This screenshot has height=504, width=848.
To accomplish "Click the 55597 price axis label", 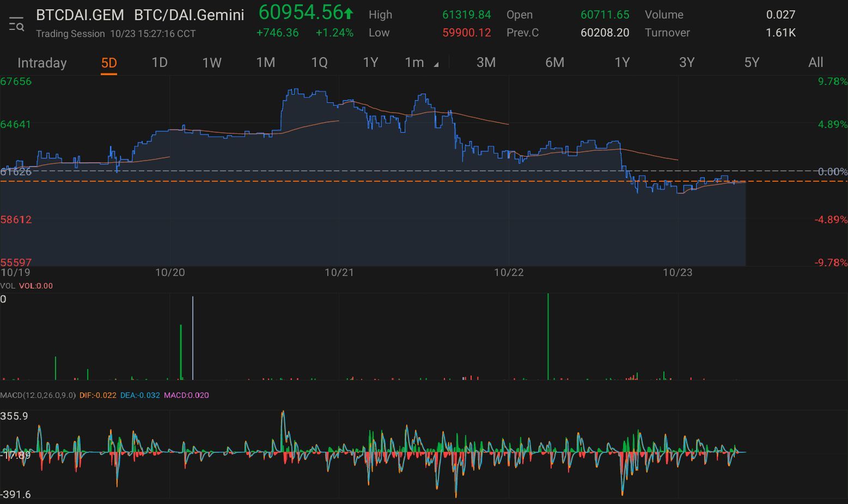I will [16, 262].
